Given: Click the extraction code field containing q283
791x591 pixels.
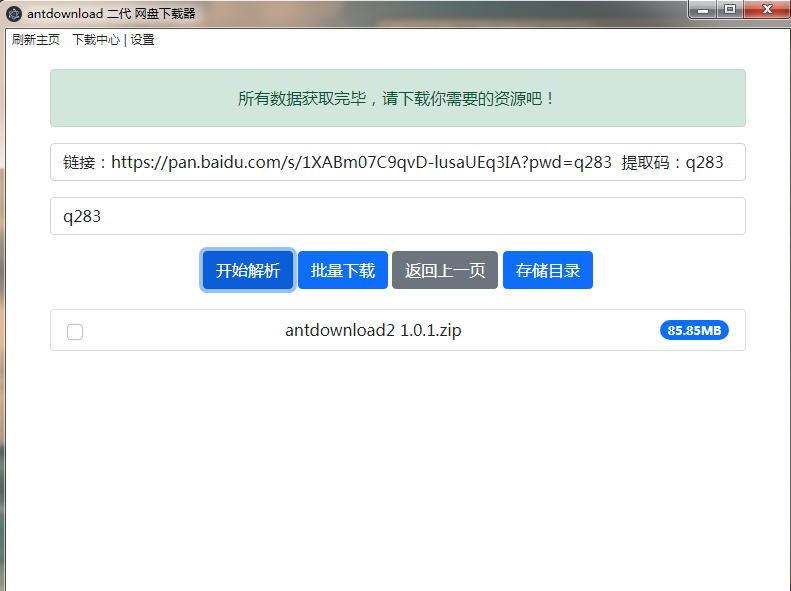Looking at the screenshot, I should [x=398, y=216].
